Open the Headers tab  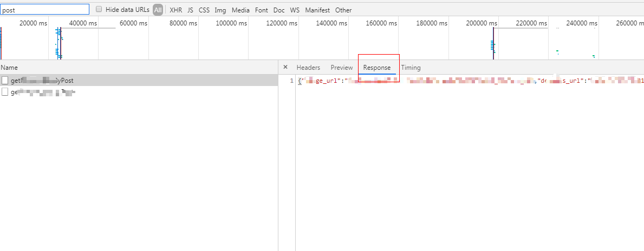(x=308, y=67)
